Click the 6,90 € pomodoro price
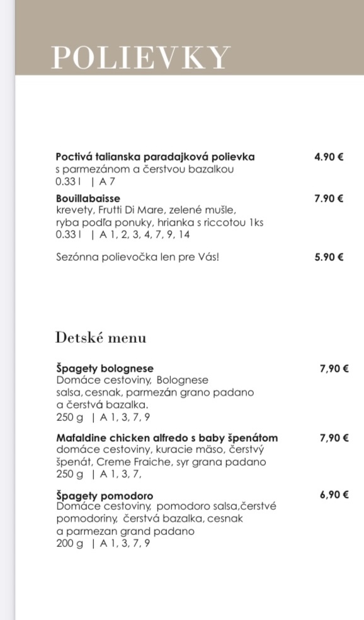Viewport: 364px width, 620px height. point(334,495)
